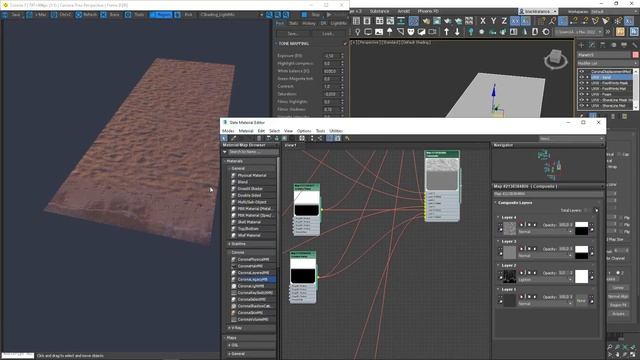Click the Y axis constraint button
Screen dimensions: 640x360
tap(493, 21)
